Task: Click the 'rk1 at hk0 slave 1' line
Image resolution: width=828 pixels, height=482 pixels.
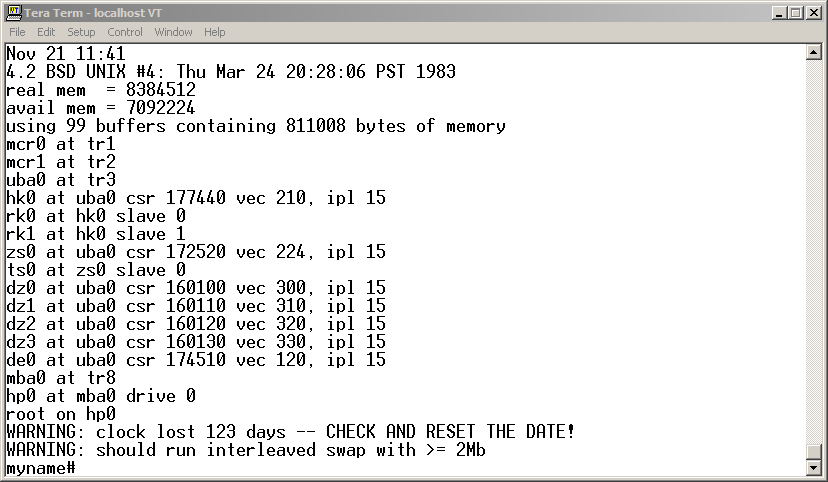Action: point(96,233)
